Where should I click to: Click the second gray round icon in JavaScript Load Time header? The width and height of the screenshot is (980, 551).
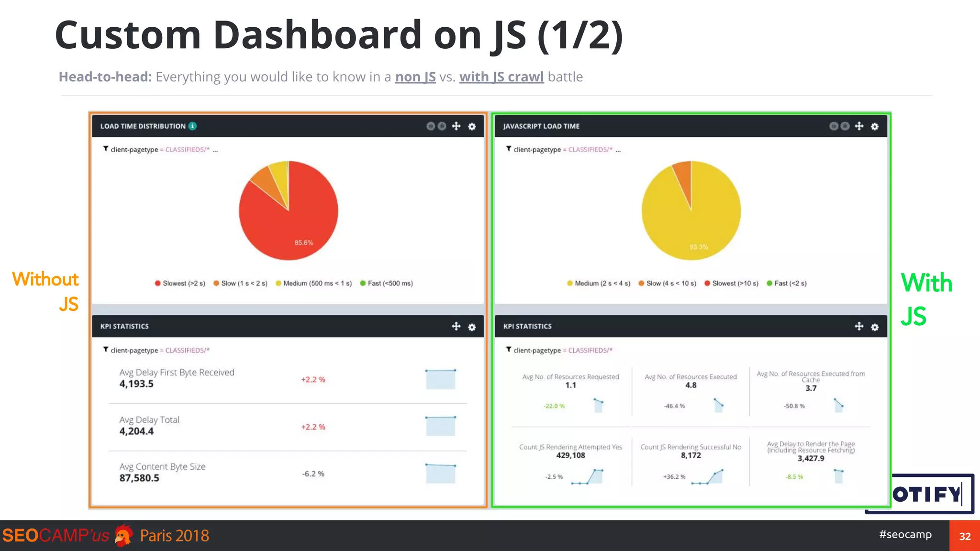845,126
